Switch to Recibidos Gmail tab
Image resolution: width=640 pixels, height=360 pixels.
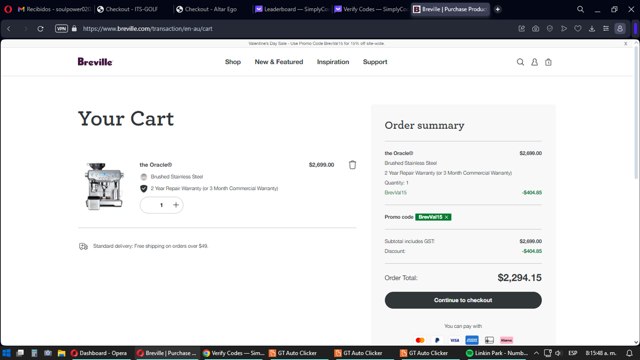click(x=54, y=9)
